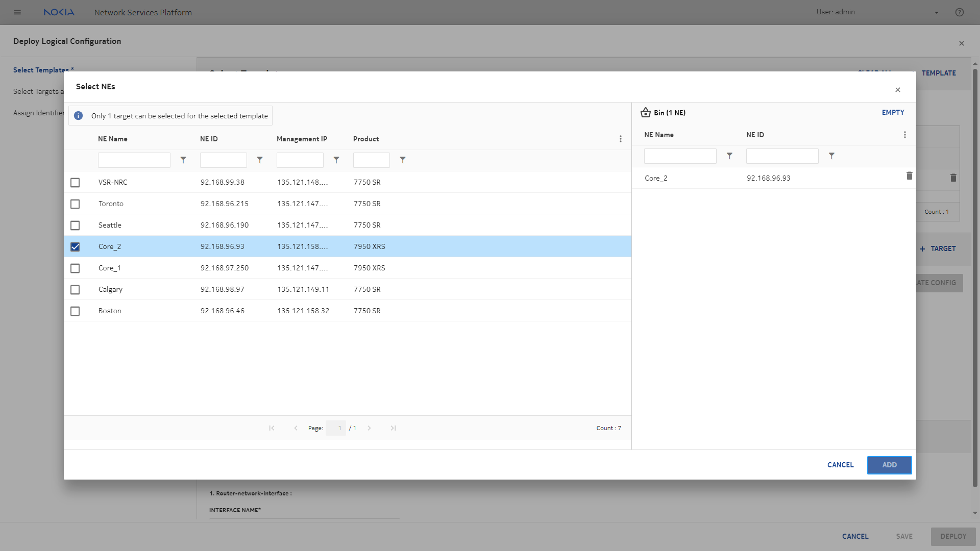Open the help icon in top bar
980x551 pixels.
pos(960,12)
